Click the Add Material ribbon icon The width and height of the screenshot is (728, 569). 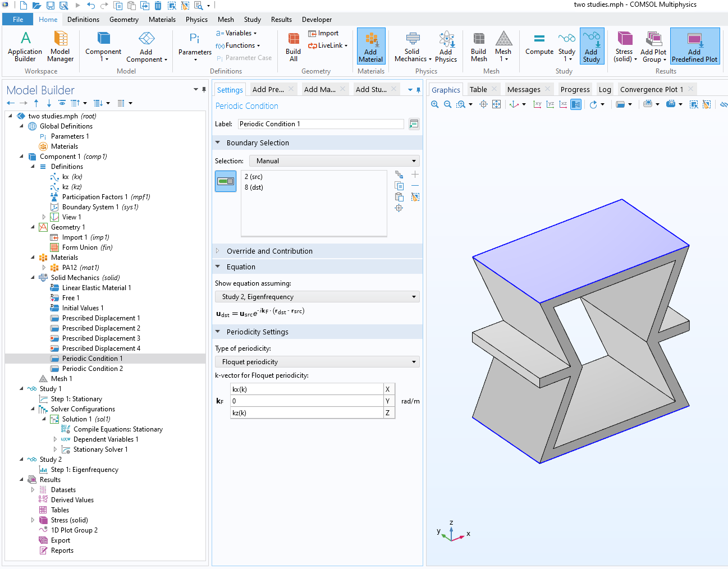(x=370, y=46)
